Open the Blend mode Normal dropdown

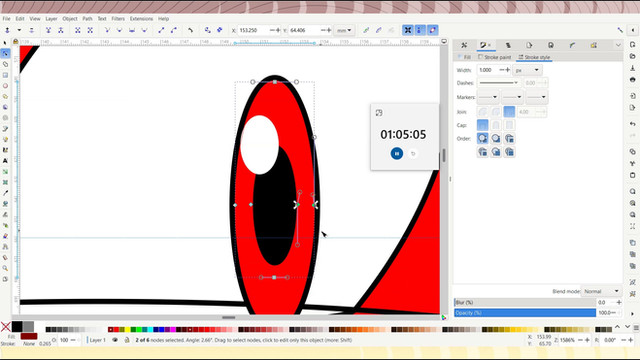coord(601,291)
